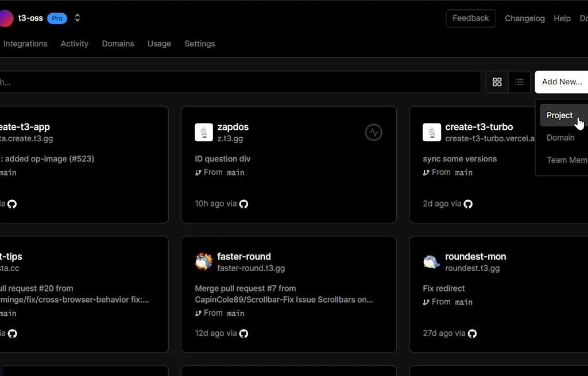The width and height of the screenshot is (588, 376).
Task: Open the roundest-mon project title
Action: [475, 257]
